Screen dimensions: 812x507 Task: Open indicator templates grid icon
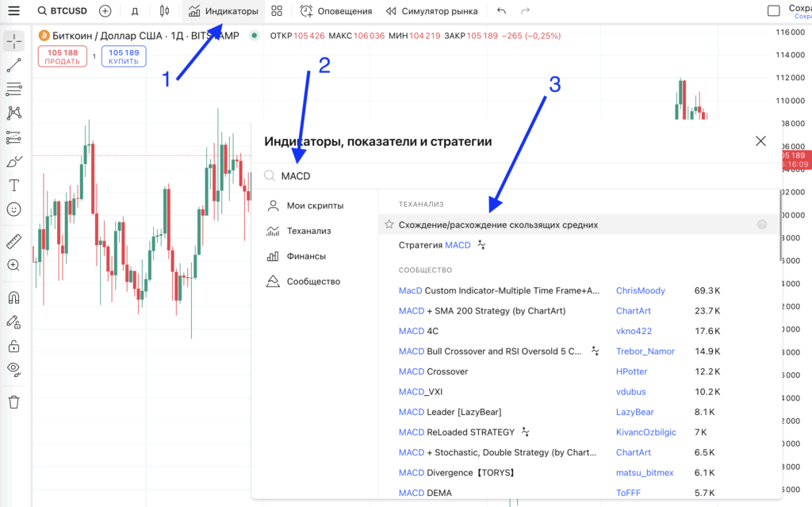pos(277,11)
